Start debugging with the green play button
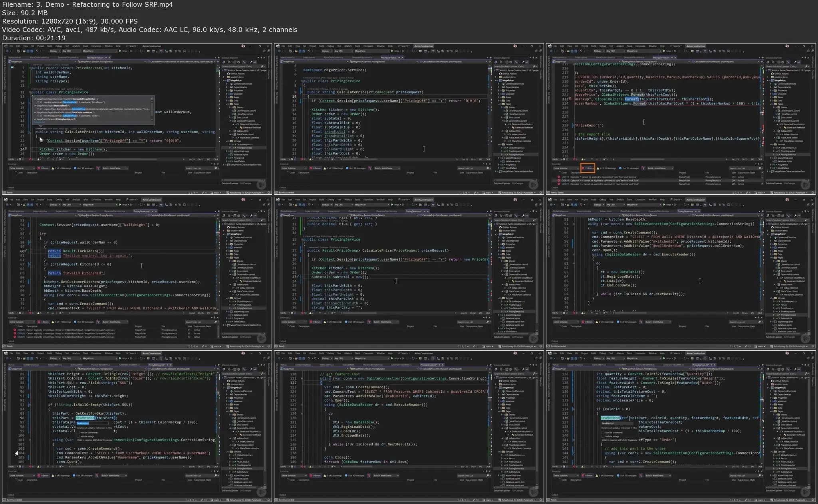Image resolution: width=818 pixels, height=504 pixels. (120, 51)
